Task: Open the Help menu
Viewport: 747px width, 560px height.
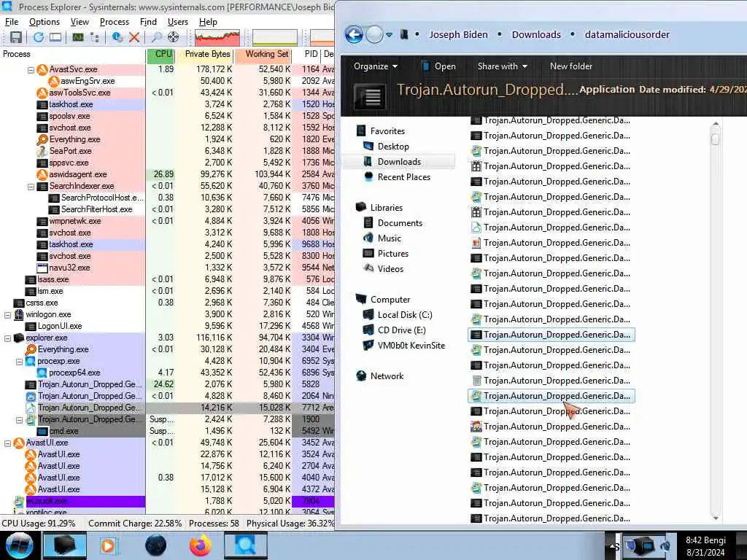Action: [x=208, y=22]
